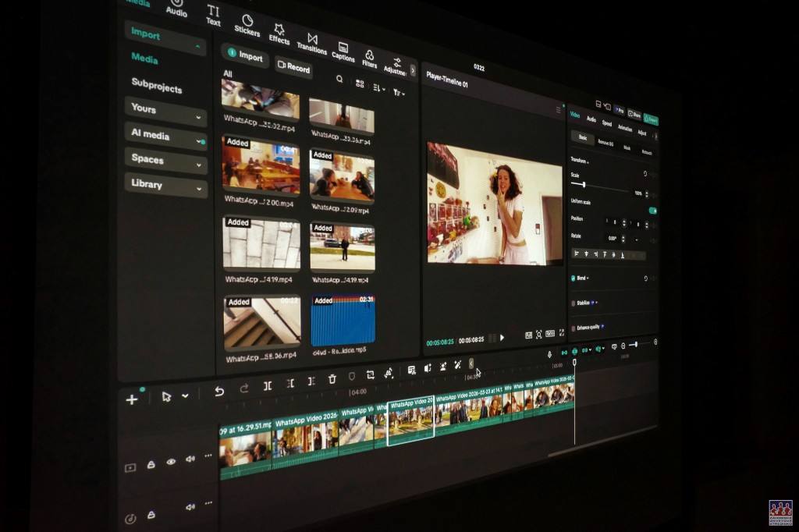Expand the Library section in sidebar

(165, 186)
